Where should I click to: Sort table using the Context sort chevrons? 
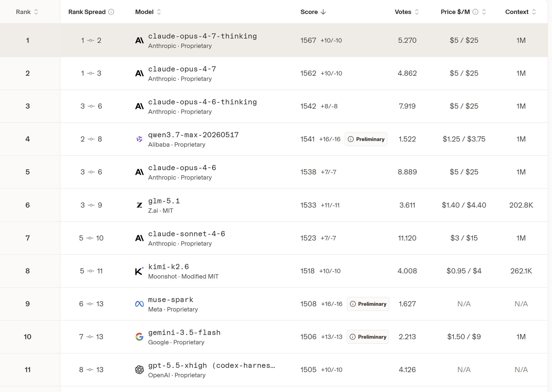click(534, 12)
